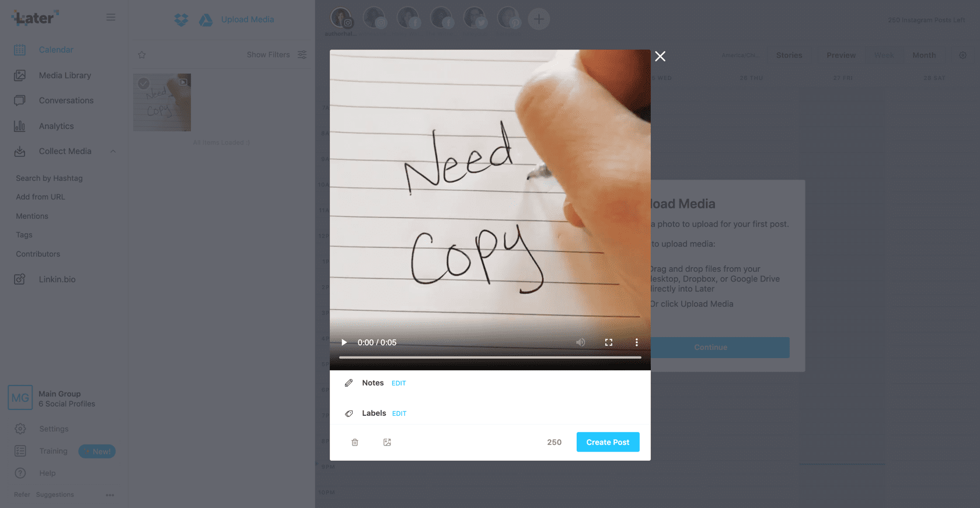Click the Collect Media download icon

[20, 152]
